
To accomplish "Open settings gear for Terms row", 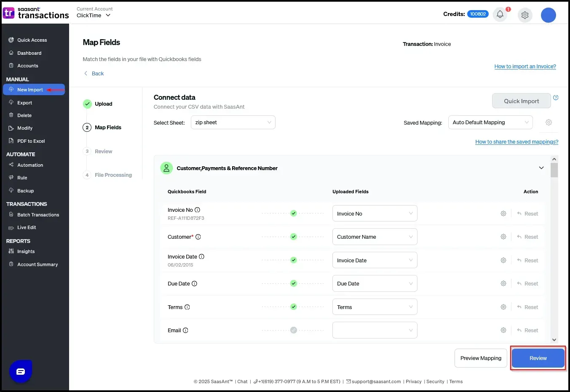I will (x=503, y=307).
